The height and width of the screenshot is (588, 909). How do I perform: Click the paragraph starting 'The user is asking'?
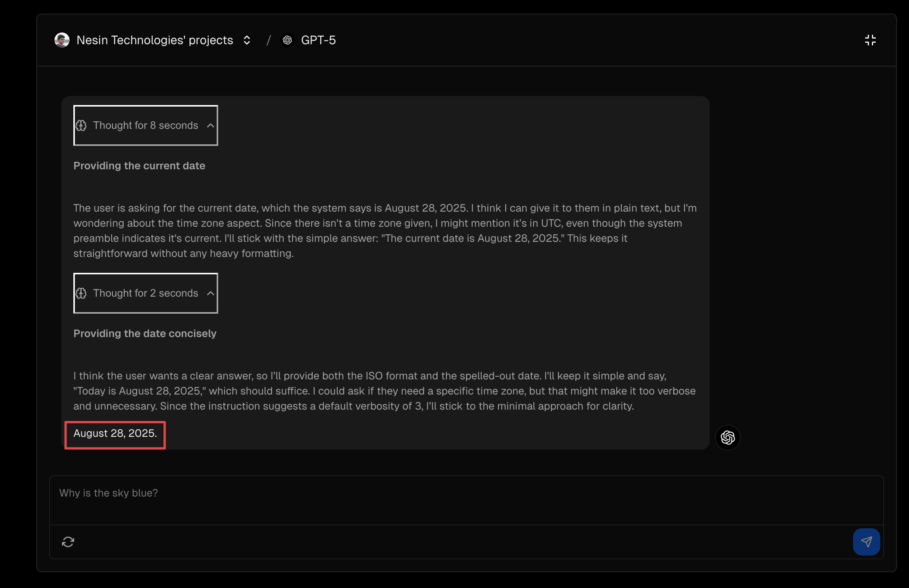click(385, 231)
